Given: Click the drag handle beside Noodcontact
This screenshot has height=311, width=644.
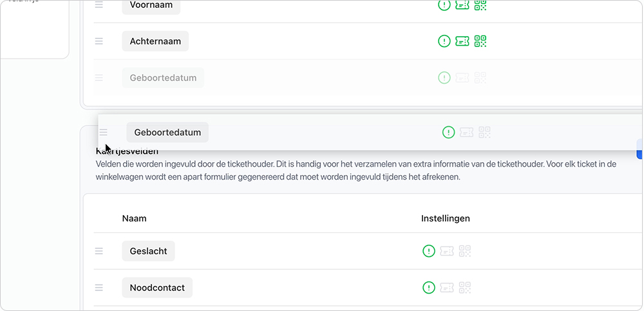Looking at the screenshot, I should [99, 288].
